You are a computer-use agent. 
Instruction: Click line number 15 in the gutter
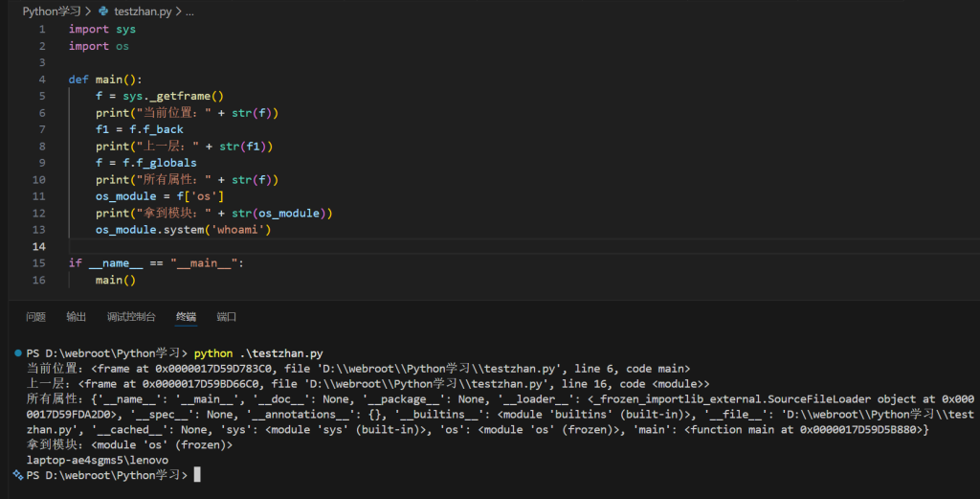(x=39, y=262)
